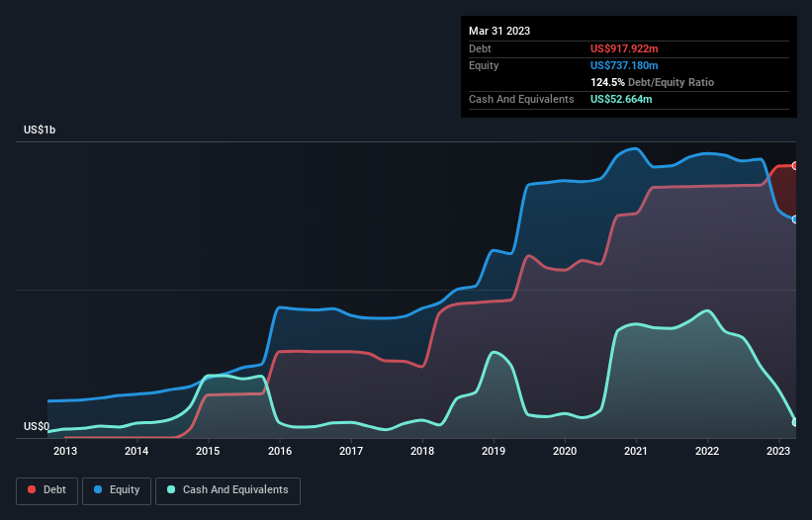
Task: Click the 2017 x-axis label
Action: coord(351,451)
